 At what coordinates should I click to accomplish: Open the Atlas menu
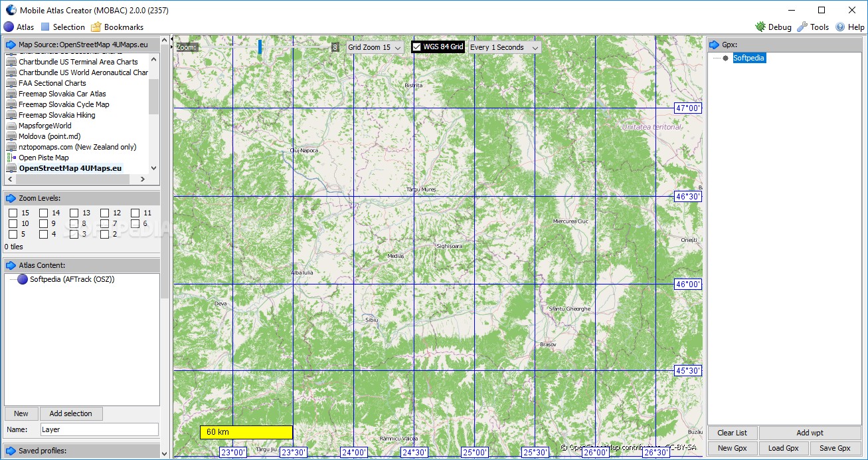[x=19, y=27]
